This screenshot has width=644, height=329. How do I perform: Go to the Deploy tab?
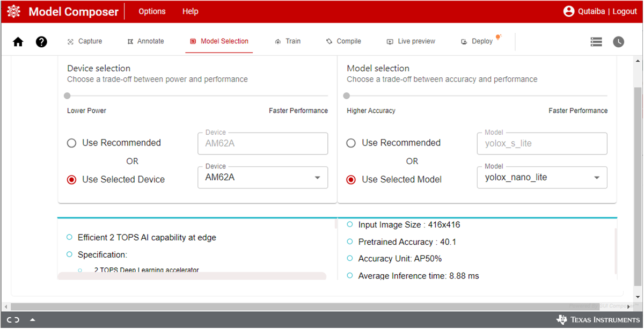coord(477,41)
